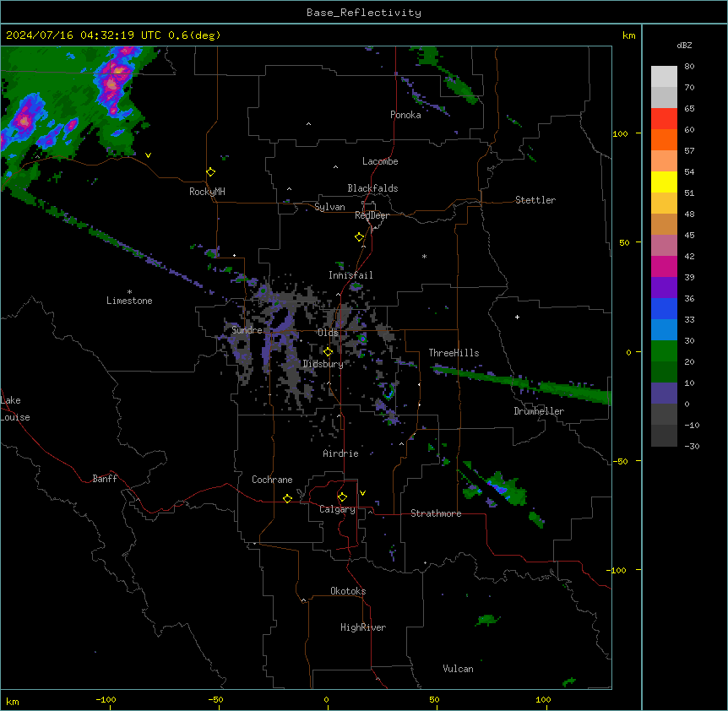The image size is (728, 711).
Task: Click the Ponoka city label
Action: tap(405, 115)
